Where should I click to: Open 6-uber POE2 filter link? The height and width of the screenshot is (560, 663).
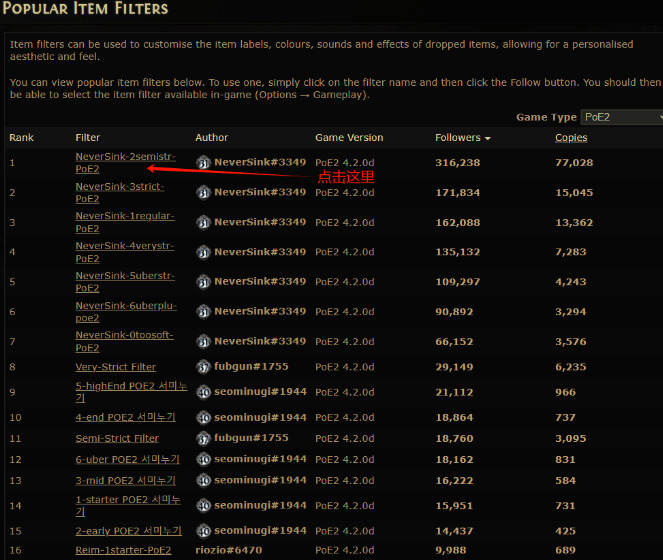(x=127, y=459)
